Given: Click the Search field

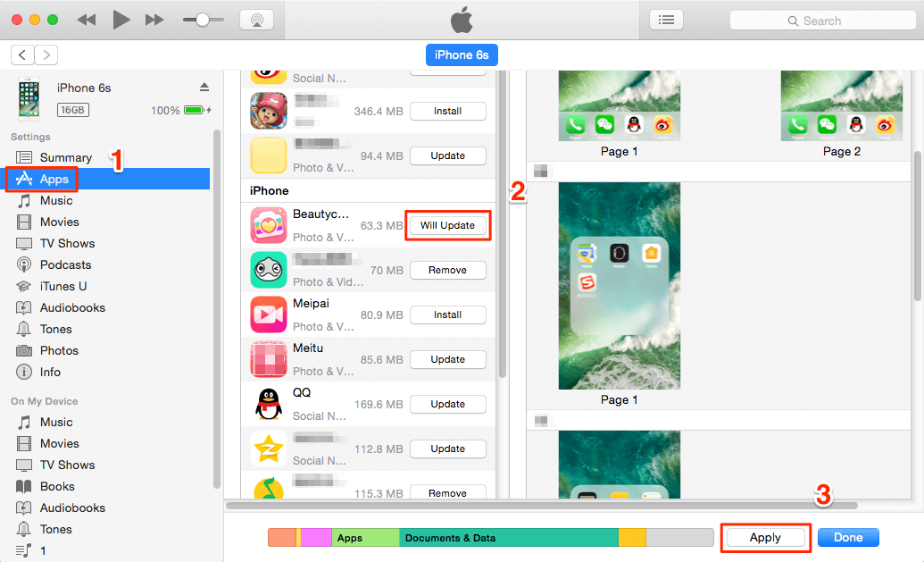Looking at the screenshot, I should [x=822, y=21].
